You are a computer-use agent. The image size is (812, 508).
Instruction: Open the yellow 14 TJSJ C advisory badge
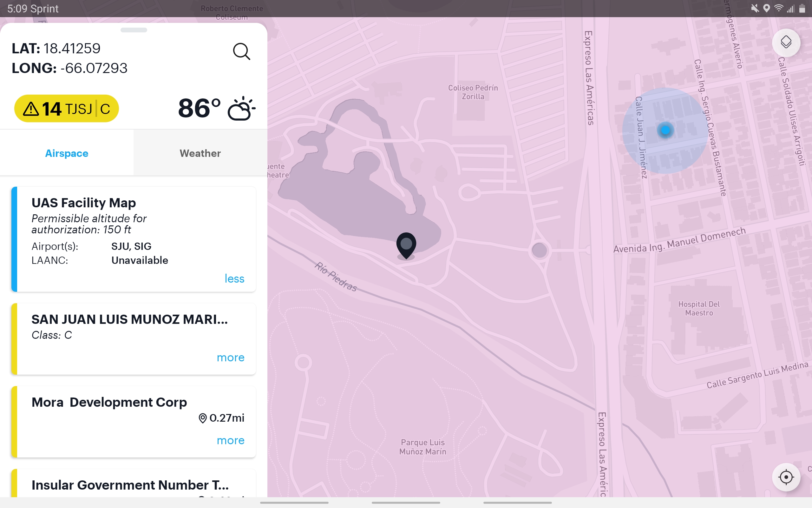[x=66, y=109]
